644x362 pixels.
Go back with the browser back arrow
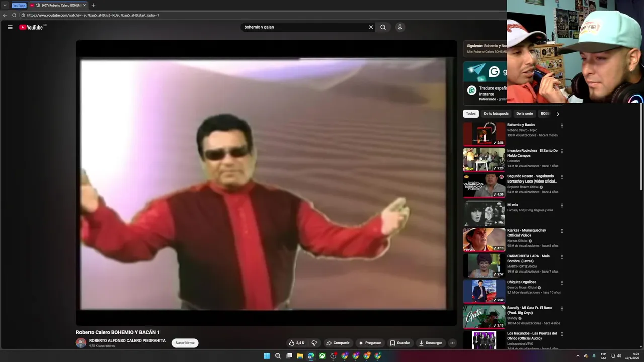pos(5,15)
